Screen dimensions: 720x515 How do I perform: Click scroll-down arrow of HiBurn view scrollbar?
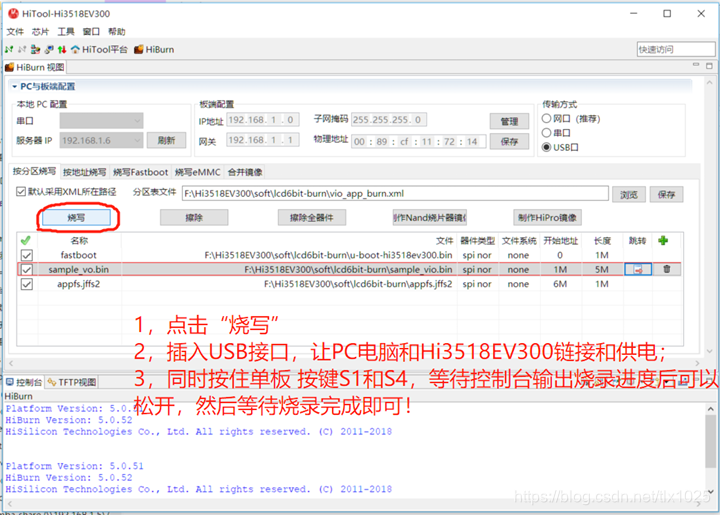pyautogui.click(x=709, y=352)
